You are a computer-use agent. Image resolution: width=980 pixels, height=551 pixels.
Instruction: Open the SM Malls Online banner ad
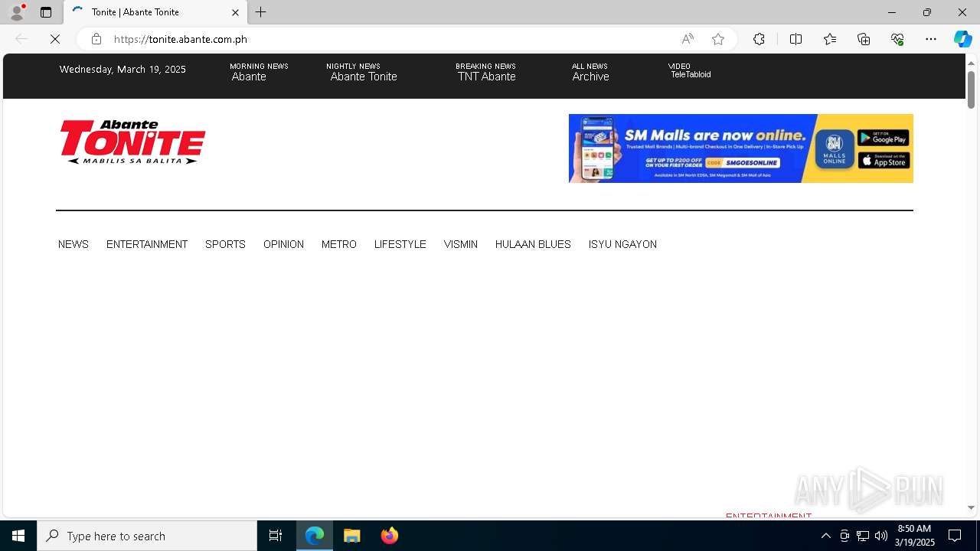(740, 148)
